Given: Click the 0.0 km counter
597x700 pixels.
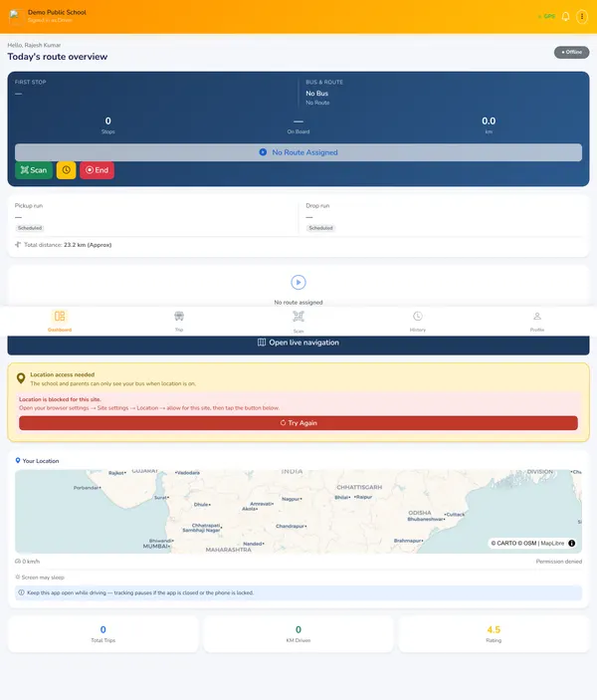Looking at the screenshot, I should coord(489,125).
